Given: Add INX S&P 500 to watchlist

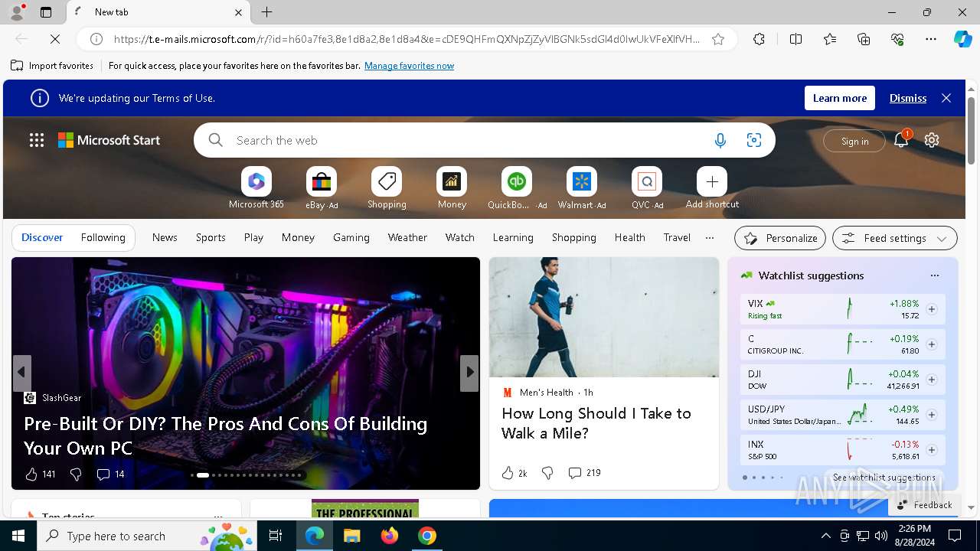Looking at the screenshot, I should (x=932, y=450).
